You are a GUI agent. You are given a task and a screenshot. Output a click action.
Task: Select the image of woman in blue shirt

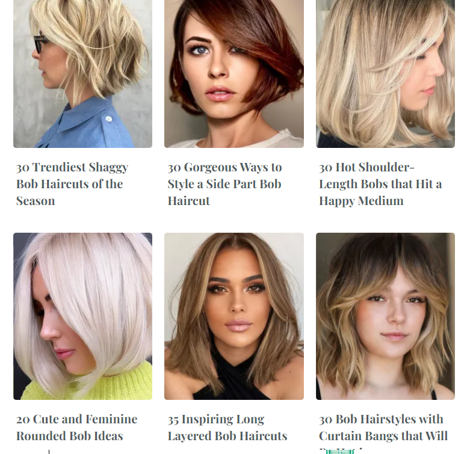pyautogui.click(x=82, y=74)
